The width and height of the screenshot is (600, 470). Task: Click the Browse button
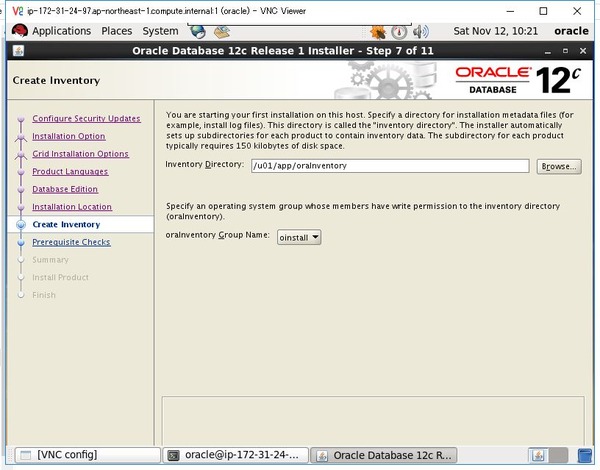(559, 166)
